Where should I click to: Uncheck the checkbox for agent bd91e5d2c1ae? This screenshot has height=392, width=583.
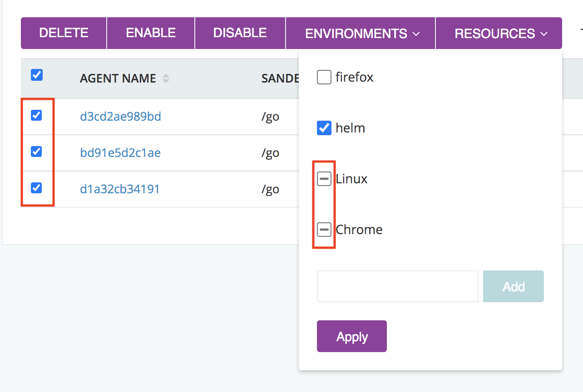tap(36, 152)
